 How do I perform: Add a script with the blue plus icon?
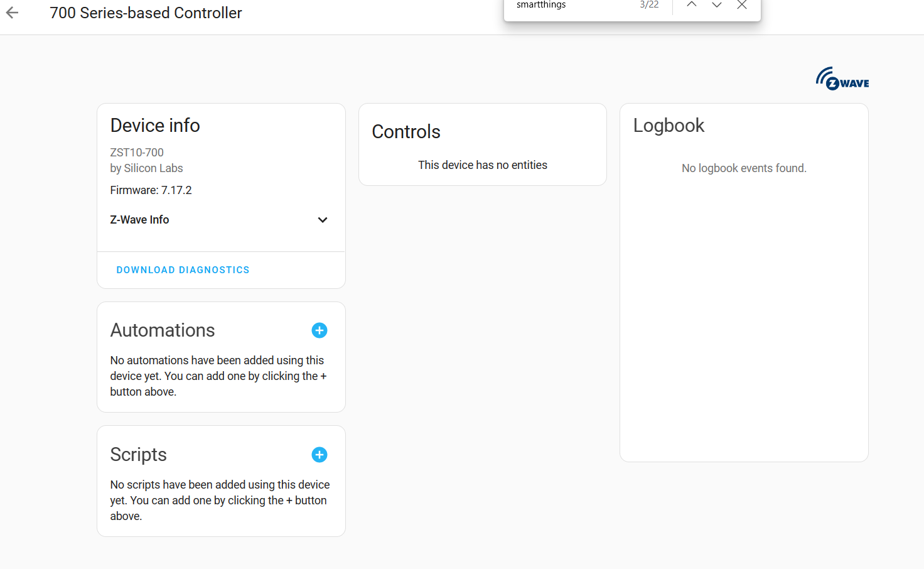point(320,454)
